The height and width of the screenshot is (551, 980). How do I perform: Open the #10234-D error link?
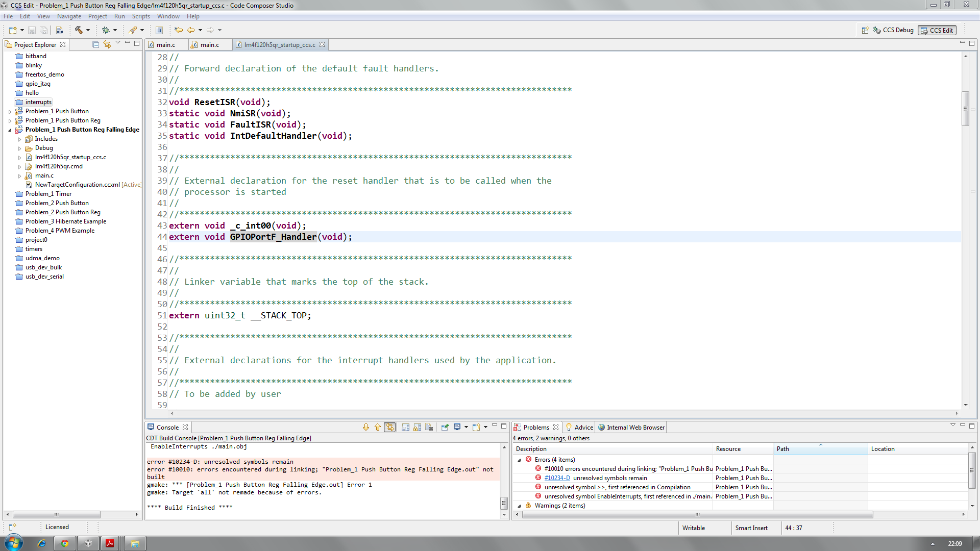click(557, 478)
